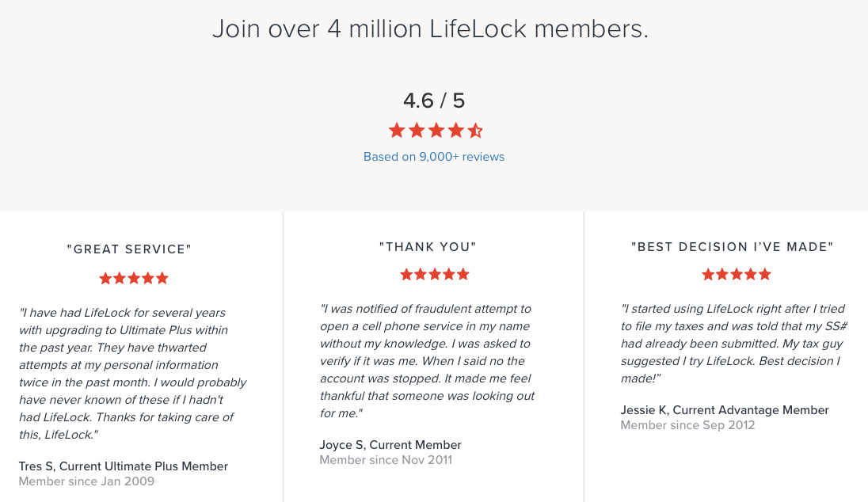Click reviewer name "Jessie K, Current Advantage Member"
The height and width of the screenshot is (502, 868).
(725, 410)
